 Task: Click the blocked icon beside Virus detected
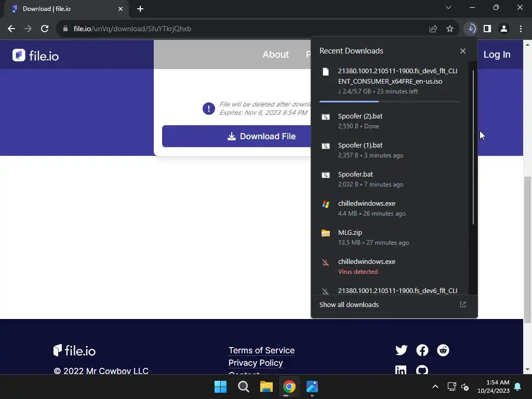[325, 262]
